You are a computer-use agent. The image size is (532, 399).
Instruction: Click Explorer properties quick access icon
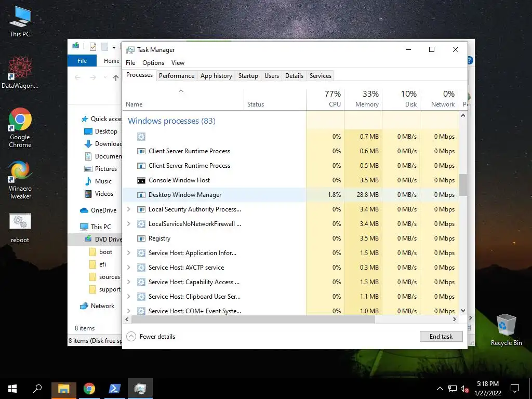coord(92,47)
